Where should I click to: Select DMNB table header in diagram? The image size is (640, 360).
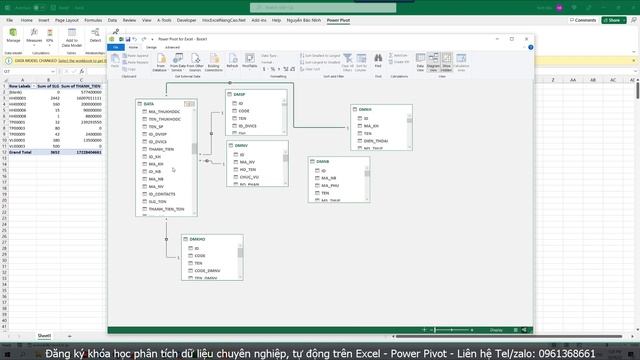[339, 162]
